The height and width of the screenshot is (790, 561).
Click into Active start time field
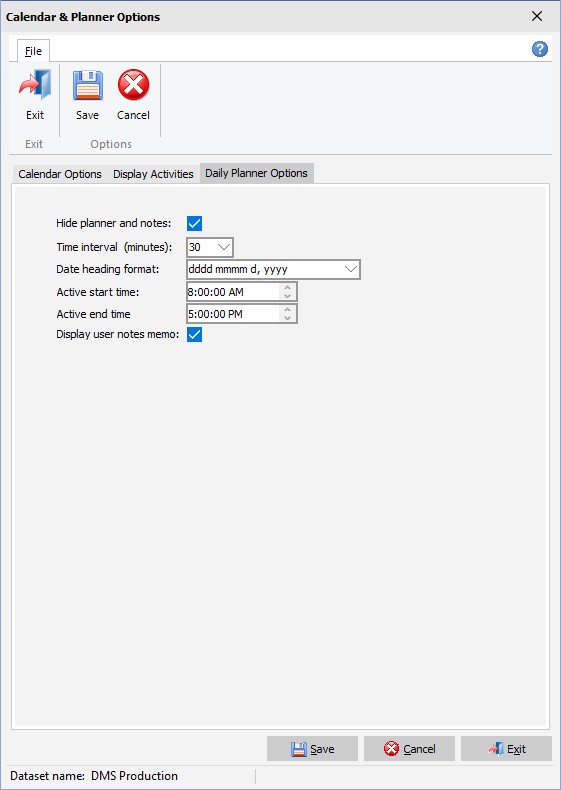(233, 292)
